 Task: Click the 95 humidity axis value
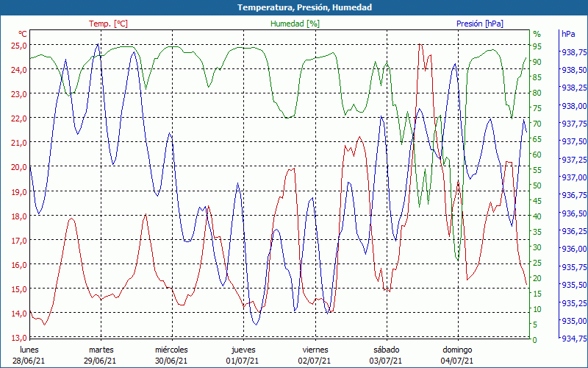[537, 46]
